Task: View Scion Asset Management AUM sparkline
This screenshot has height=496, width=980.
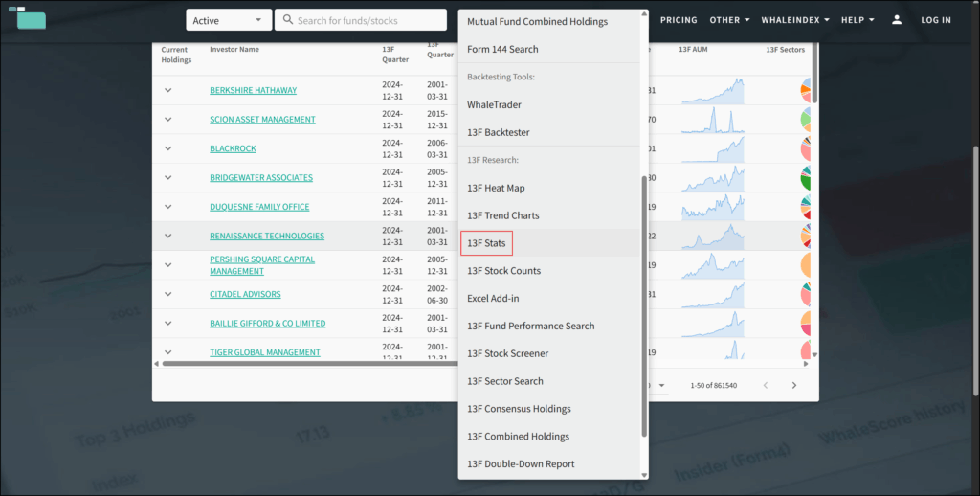Action: pyautogui.click(x=712, y=120)
